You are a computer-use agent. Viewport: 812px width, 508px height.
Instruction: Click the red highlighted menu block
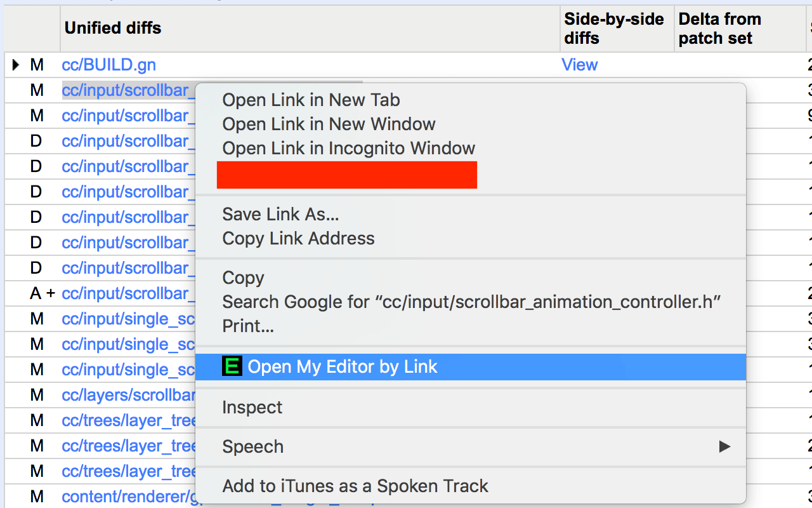pyautogui.click(x=346, y=175)
